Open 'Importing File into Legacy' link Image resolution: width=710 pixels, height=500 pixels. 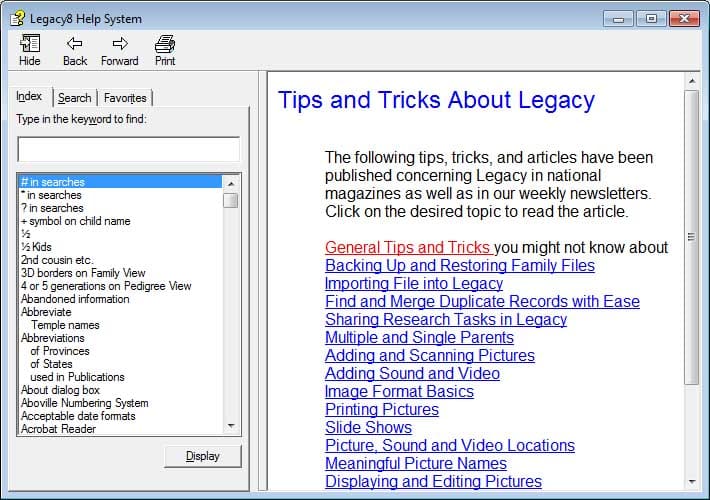pos(414,284)
